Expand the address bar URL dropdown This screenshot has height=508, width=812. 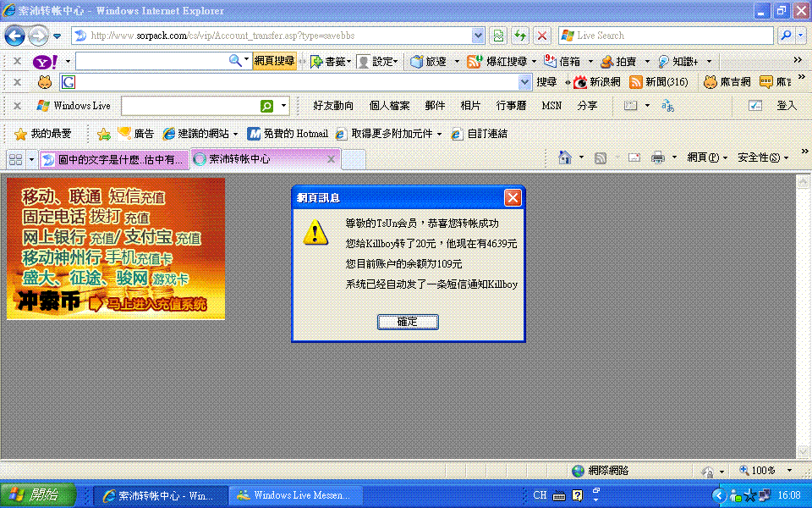tap(478, 36)
